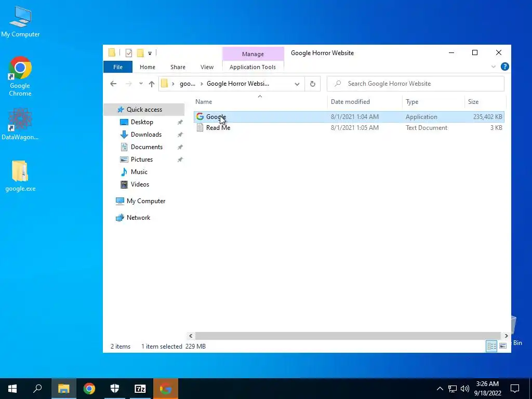Image resolution: width=532 pixels, height=399 pixels.
Task: Sort by Date modified column
Action: click(365, 102)
